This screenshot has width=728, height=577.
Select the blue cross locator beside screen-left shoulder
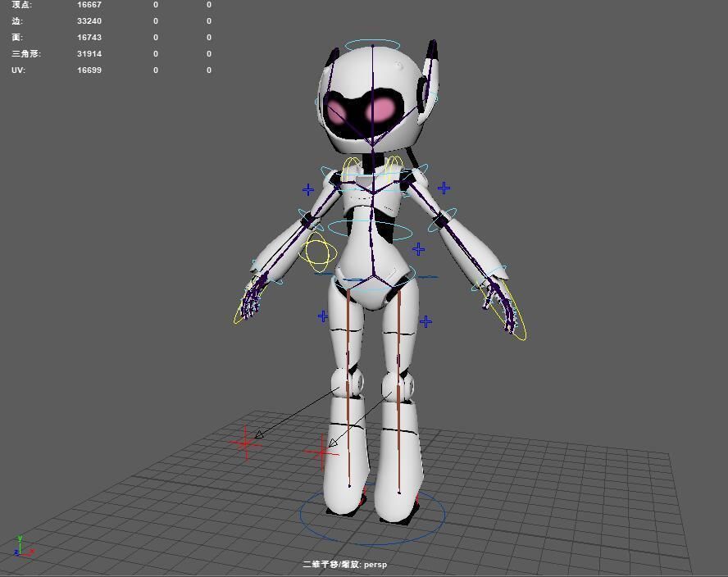coord(307,189)
